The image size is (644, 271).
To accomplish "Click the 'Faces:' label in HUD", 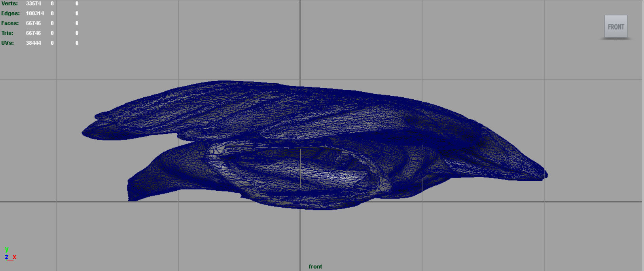I will (10, 23).
